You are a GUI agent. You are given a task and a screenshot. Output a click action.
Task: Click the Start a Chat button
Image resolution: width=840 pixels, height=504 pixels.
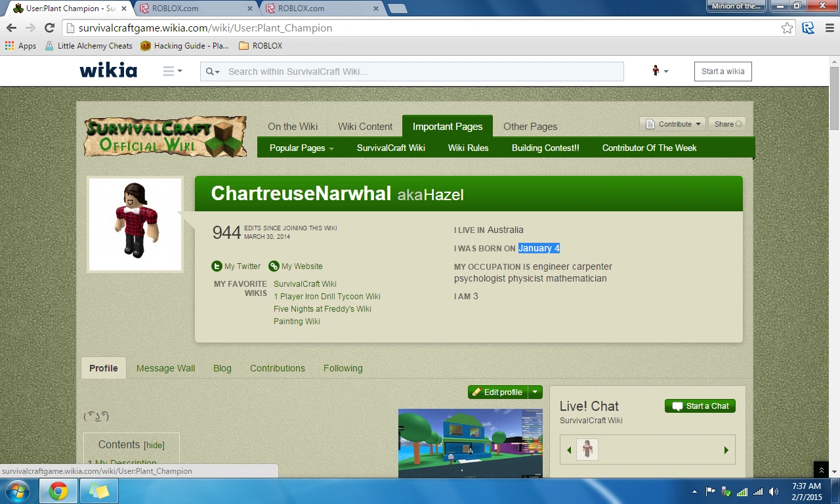click(700, 406)
